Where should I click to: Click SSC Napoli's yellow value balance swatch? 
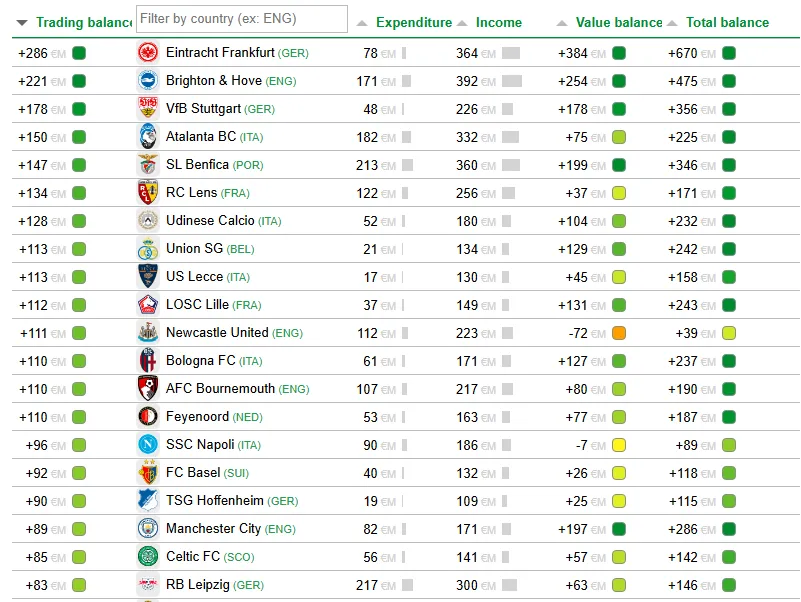(x=619, y=445)
